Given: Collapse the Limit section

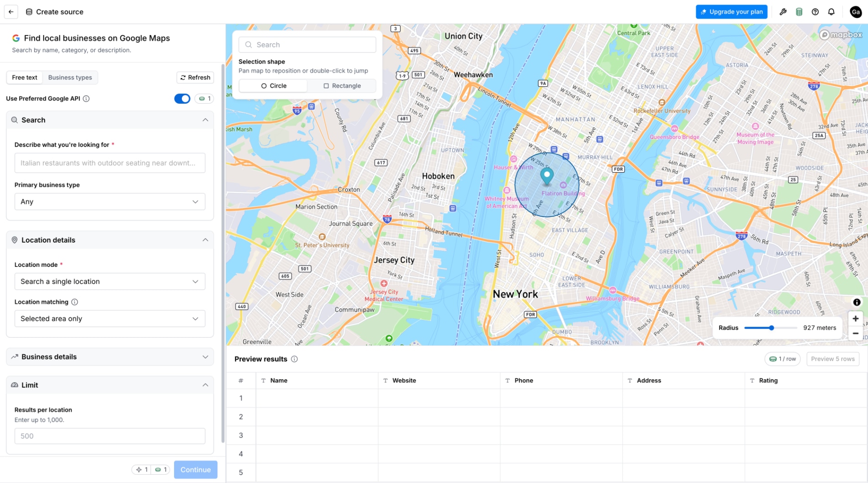Looking at the screenshot, I should [x=205, y=385].
